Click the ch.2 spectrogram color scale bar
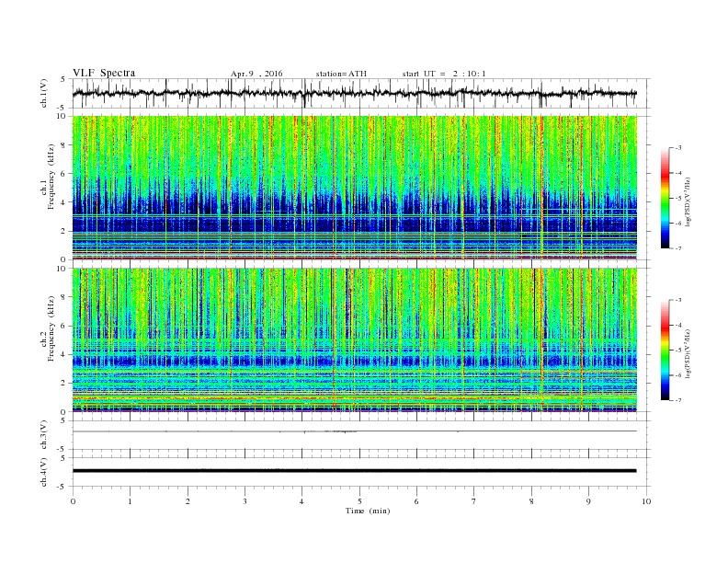Viewport: 728px width, 563px height. click(665, 350)
